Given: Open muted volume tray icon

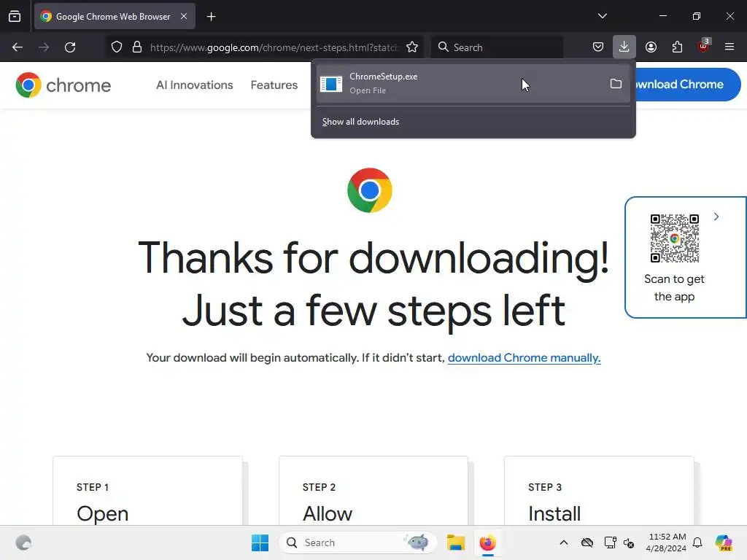Looking at the screenshot, I should (629, 542).
